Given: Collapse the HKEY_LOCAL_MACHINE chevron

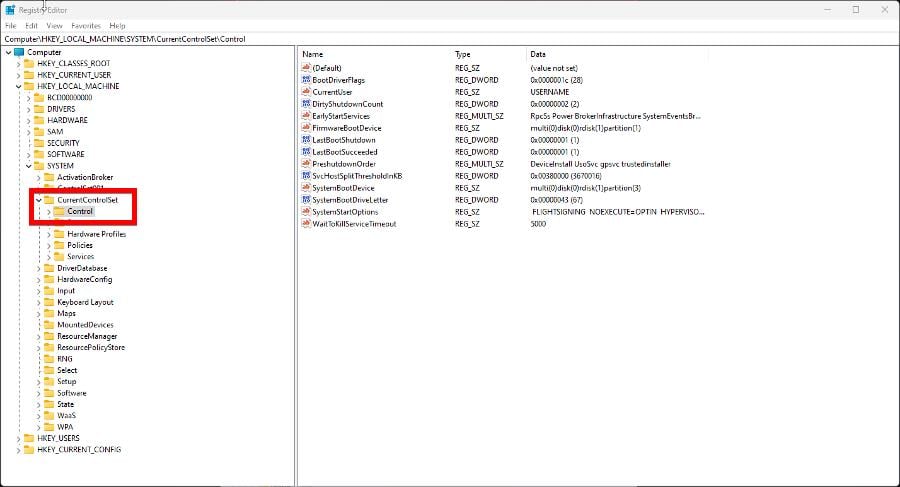Looking at the screenshot, I should coord(18,86).
